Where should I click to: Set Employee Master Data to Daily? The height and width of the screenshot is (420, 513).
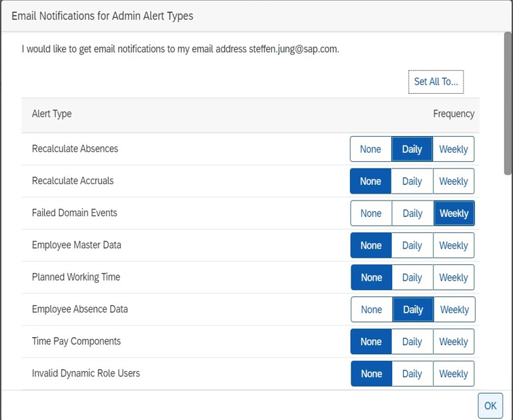[412, 245]
